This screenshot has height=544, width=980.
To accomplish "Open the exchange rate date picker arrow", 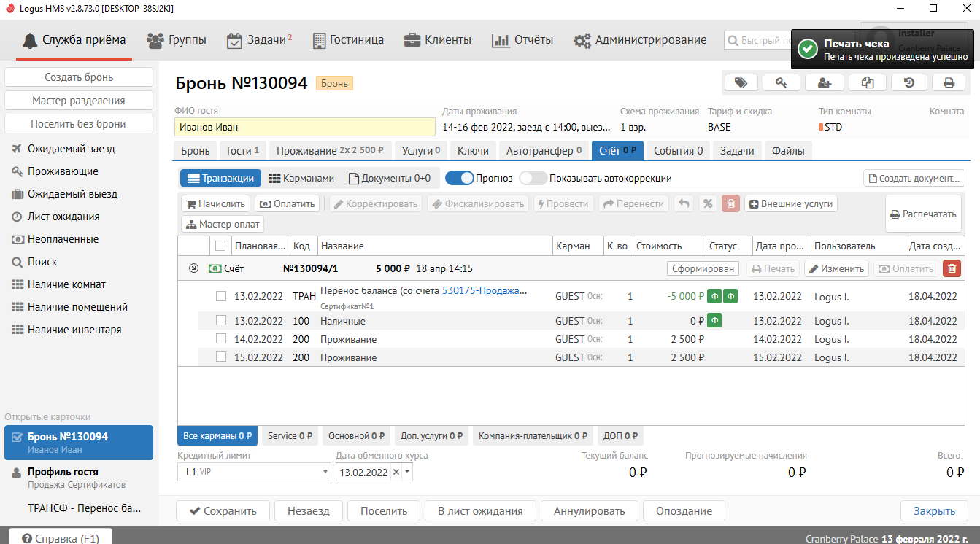I will point(408,473).
